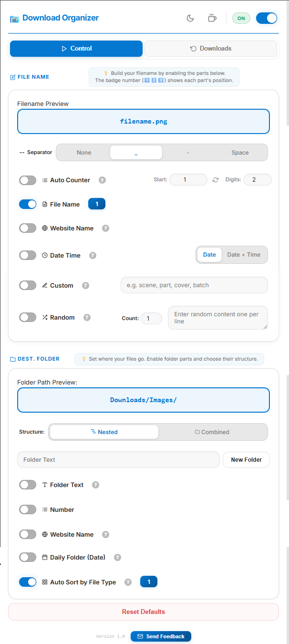Open the Control tab
Screen dimensions: 289x644
[76, 48]
